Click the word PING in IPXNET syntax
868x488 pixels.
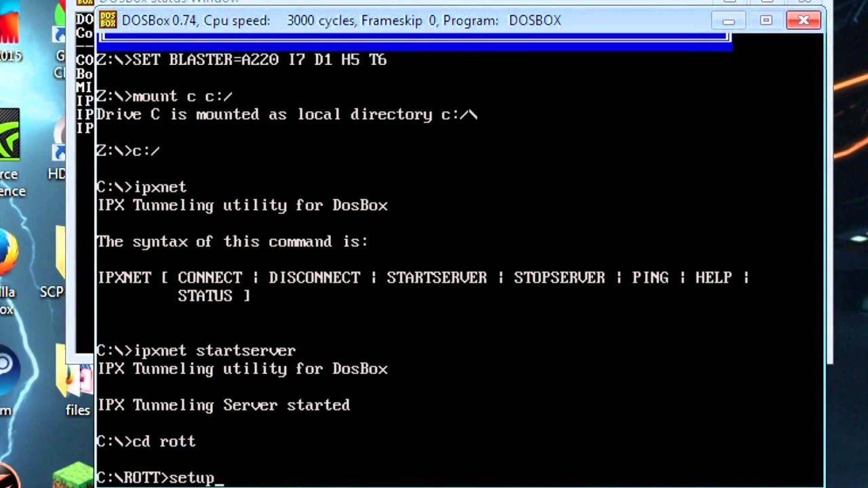click(650, 278)
